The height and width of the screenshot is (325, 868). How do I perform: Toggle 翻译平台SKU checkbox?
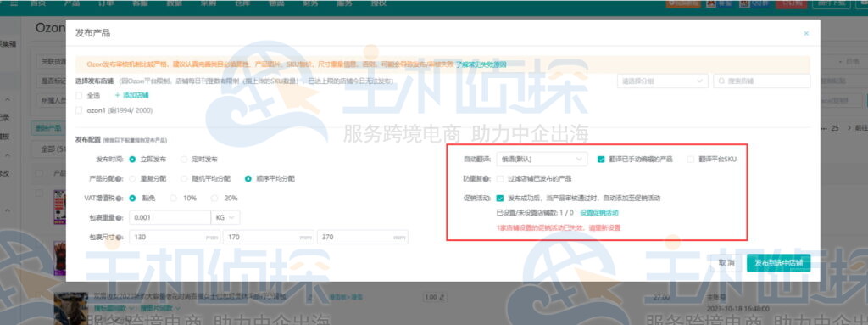pos(690,160)
